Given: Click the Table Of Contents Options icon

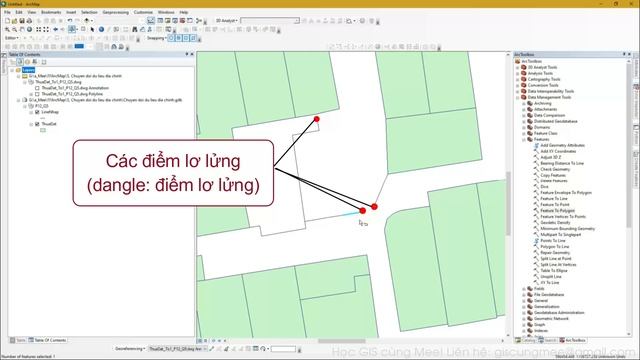Looking at the screenshot, I should click(x=44, y=62).
